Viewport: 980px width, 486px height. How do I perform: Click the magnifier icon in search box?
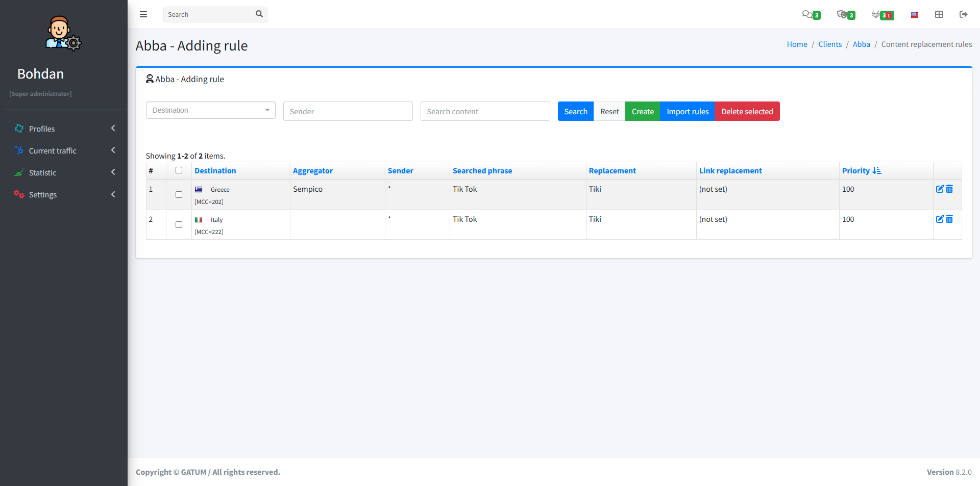click(259, 14)
